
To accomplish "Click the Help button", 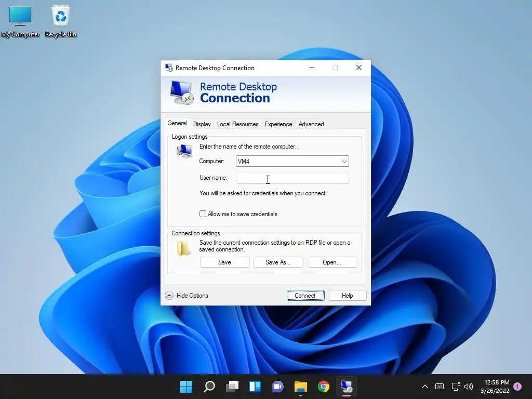I will [348, 296].
